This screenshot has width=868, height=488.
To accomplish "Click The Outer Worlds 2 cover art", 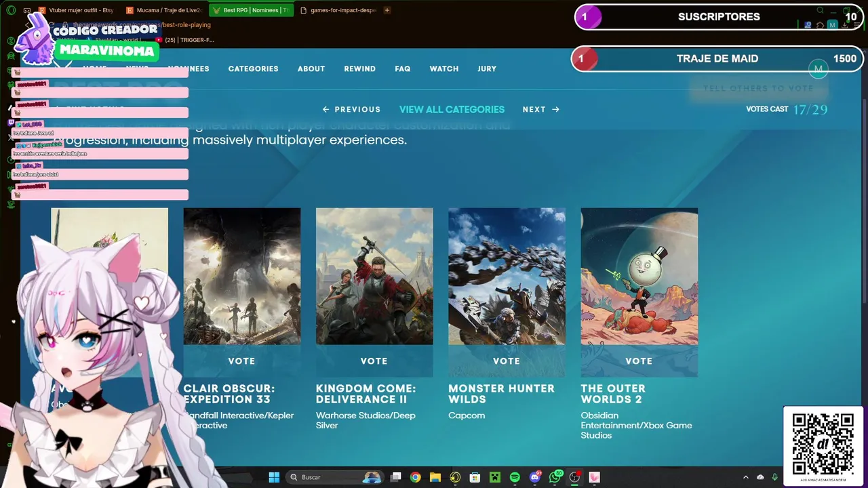I will 639,277.
